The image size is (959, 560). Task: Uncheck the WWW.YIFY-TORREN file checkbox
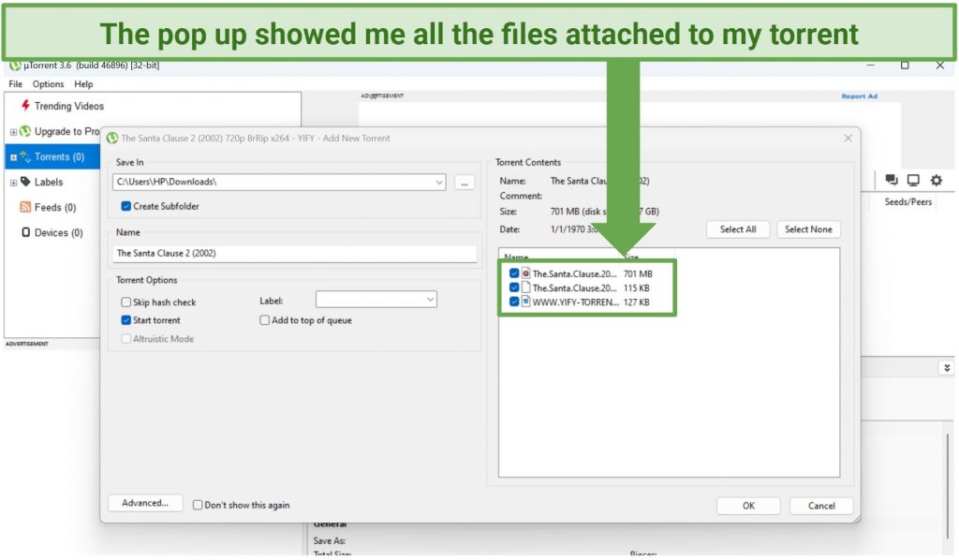514,302
